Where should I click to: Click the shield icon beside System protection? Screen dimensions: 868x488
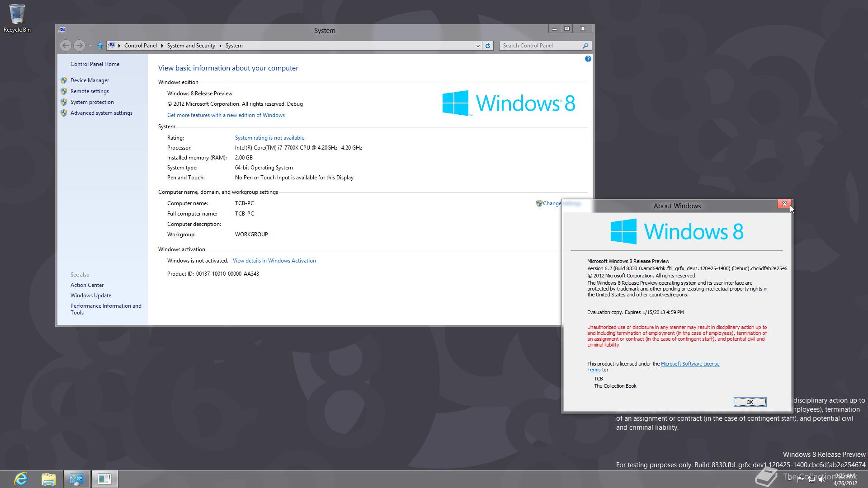(x=64, y=102)
